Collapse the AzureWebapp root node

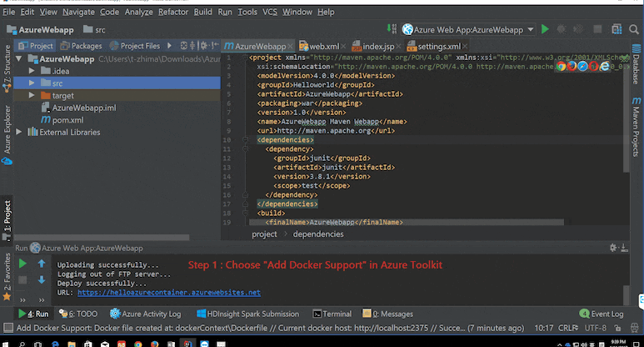coord(19,58)
